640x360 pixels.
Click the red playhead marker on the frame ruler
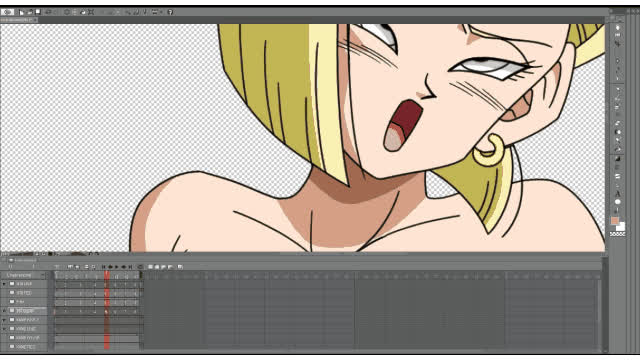pyautogui.click(x=107, y=276)
